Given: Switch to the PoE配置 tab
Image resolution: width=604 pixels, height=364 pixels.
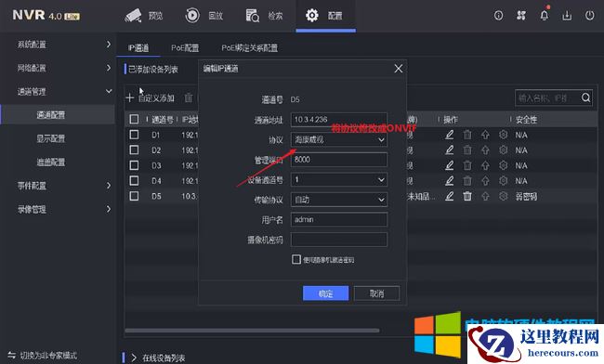Looking at the screenshot, I should (x=185, y=48).
